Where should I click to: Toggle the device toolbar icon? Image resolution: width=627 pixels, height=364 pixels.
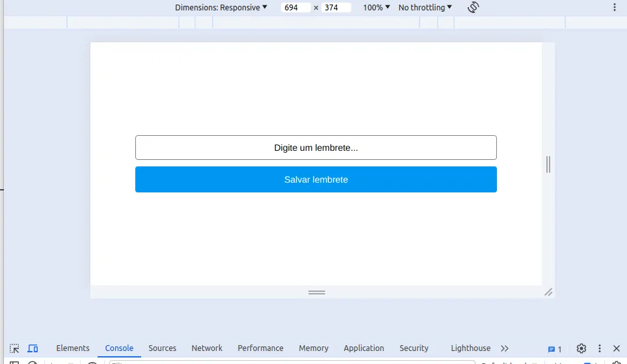pyautogui.click(x=33, y=348)
